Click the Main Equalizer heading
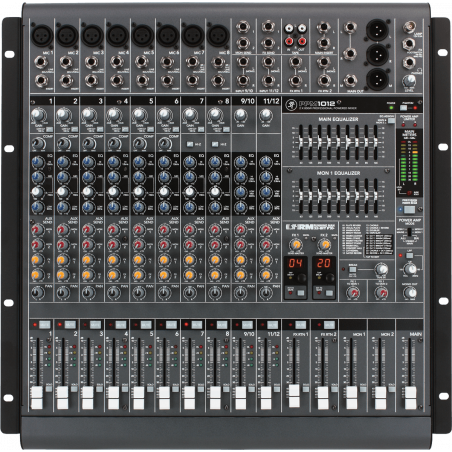The image size is (452, 452). [338, 119]
